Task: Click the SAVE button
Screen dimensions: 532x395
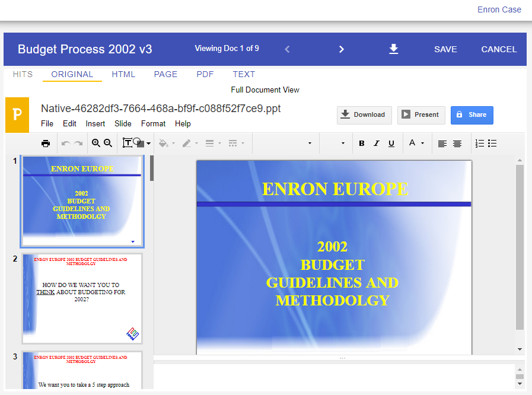Action: tap(445, 49)
